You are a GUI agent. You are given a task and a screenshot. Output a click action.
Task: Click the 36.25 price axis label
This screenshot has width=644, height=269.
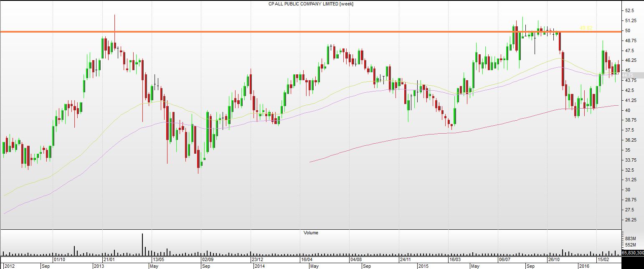pyautogui.click(x=631, y=140)
